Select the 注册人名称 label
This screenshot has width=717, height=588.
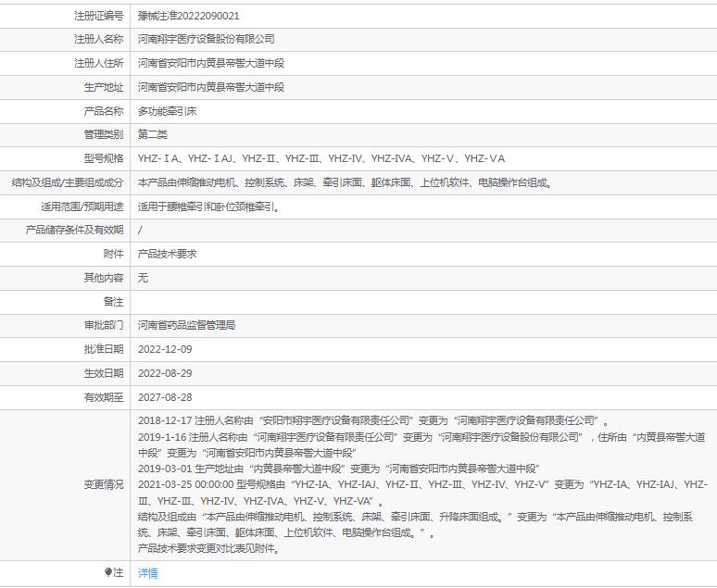click(99, 39)
